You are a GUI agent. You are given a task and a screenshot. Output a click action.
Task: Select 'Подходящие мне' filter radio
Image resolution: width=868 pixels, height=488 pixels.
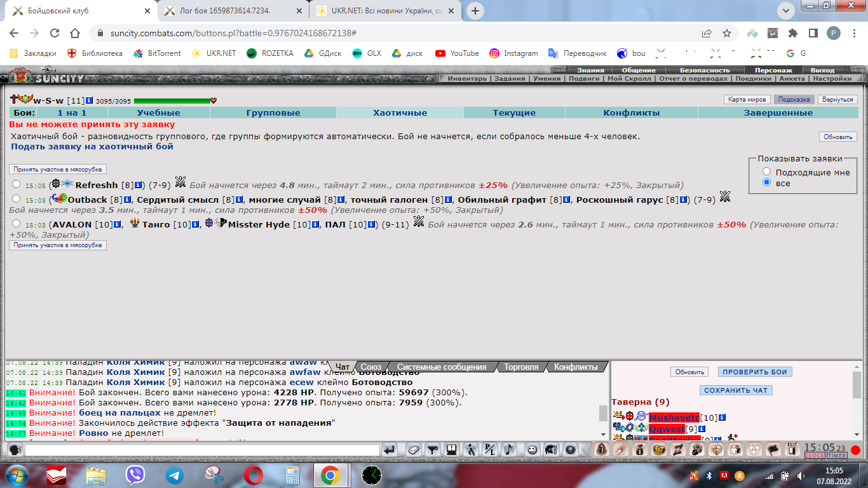[767, 172]
